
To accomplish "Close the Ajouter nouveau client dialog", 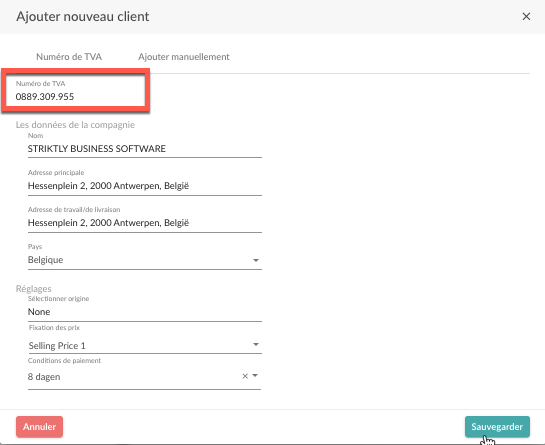I will pyautogui.click(x=526, y=16).
